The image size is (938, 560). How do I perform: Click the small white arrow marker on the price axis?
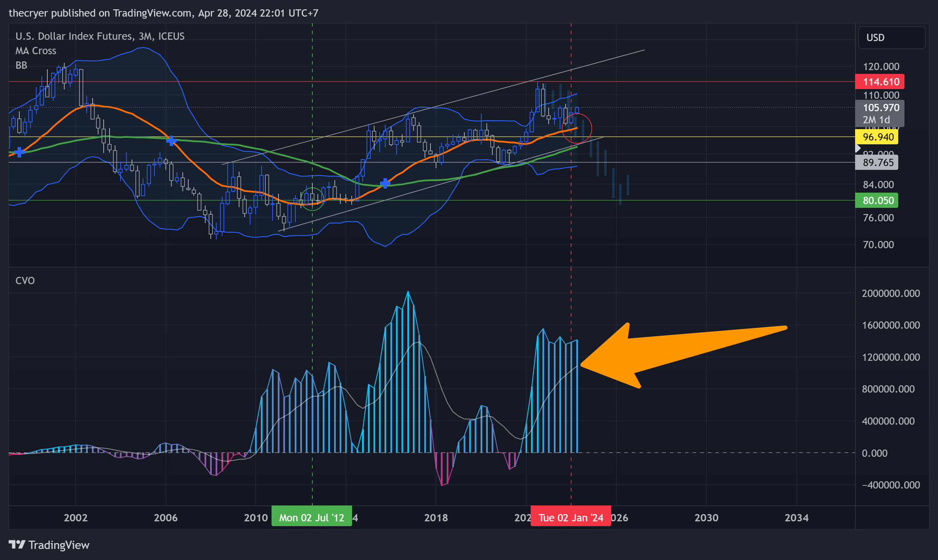coord(858,149)
